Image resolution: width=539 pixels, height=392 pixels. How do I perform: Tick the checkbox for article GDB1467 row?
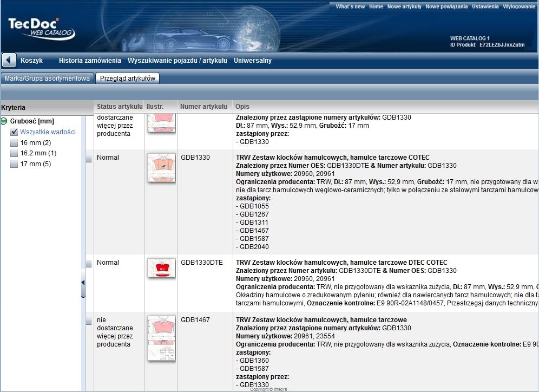[x=89, y=321]
